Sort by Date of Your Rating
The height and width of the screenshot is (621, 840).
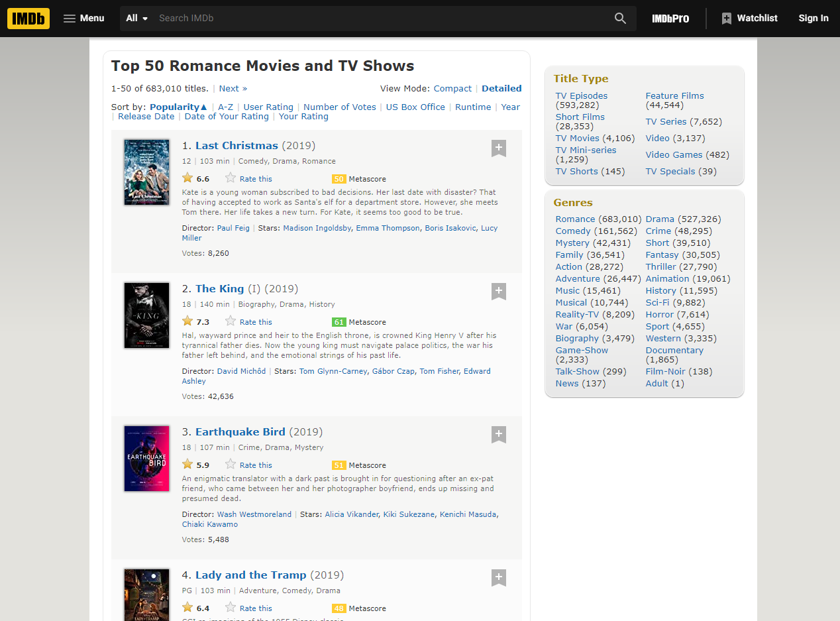tap(227, 117)
